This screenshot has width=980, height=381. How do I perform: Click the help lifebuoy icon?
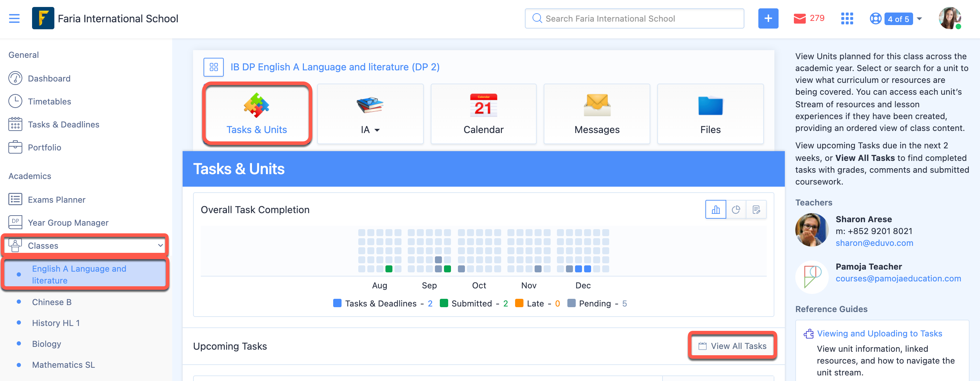coord(875,18)
